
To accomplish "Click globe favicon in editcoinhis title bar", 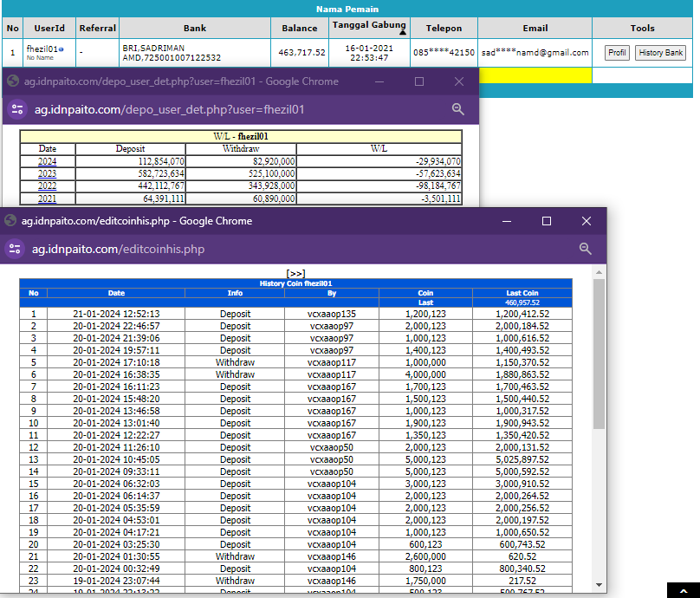I will click(x=10, y=220).
